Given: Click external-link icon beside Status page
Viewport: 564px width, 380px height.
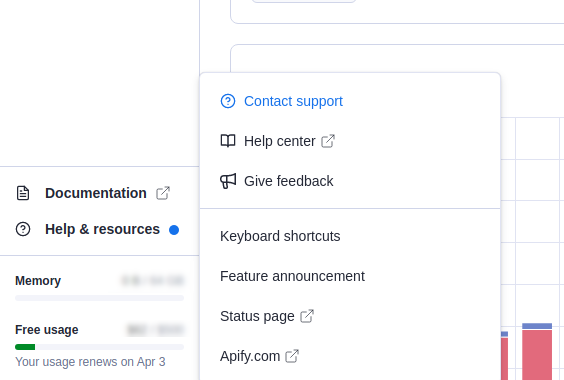Looking at the screenshot, I should pos(307,316).
